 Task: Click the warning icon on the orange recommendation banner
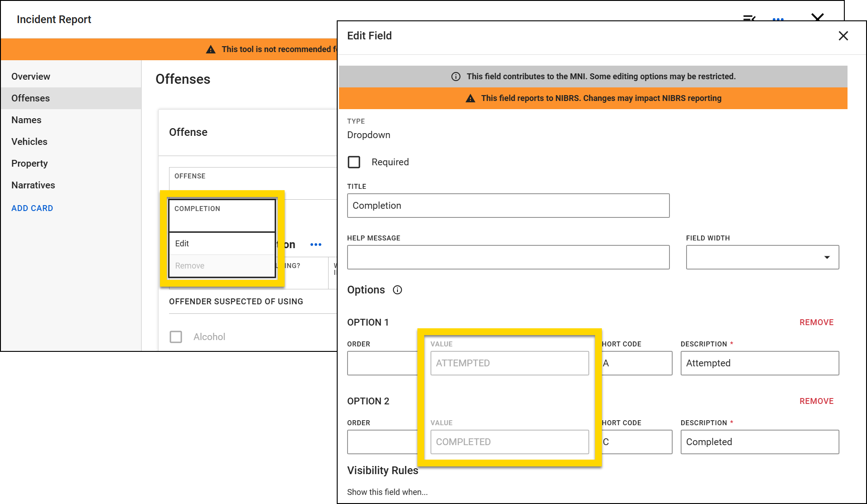click(x=211, y=49)
